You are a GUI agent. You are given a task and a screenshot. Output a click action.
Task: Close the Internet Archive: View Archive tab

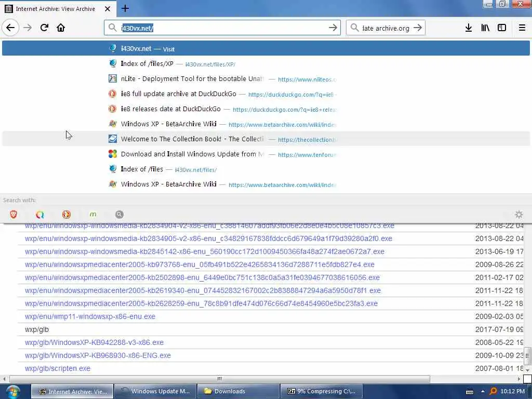click(x=107, y=9)
